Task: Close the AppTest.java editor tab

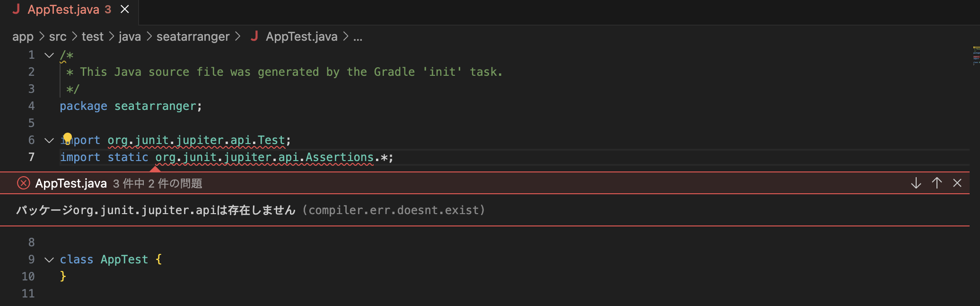Action: [125, 9]
